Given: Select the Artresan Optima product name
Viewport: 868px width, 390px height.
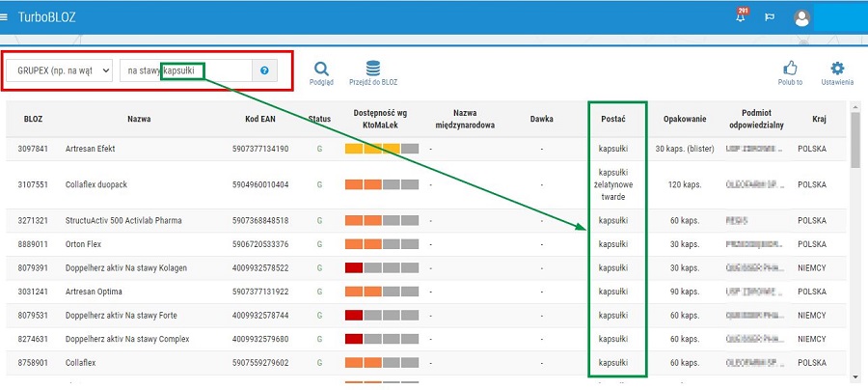Looking at the screenshot, I should click(x=94, y=292).
